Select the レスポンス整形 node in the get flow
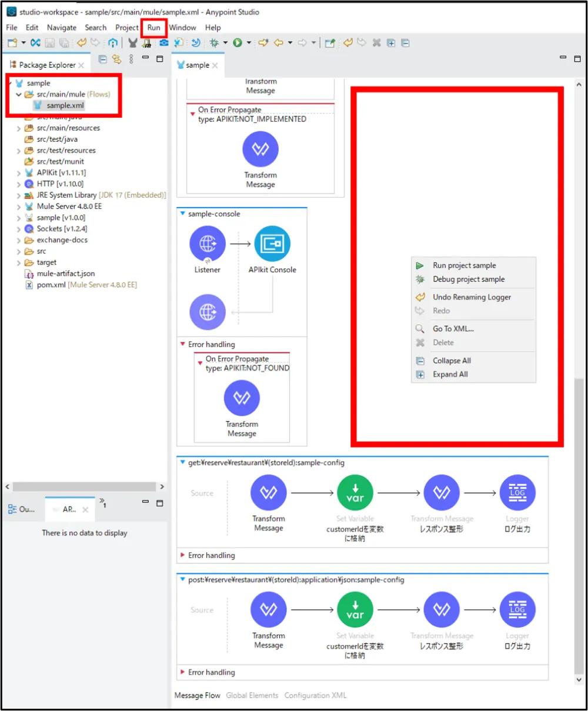The width and height of the screenshot is (588, 711). (x=442, y=493)
